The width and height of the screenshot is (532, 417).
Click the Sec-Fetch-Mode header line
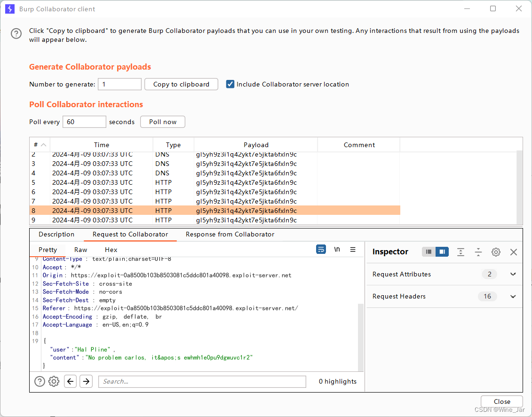[82, 292]
